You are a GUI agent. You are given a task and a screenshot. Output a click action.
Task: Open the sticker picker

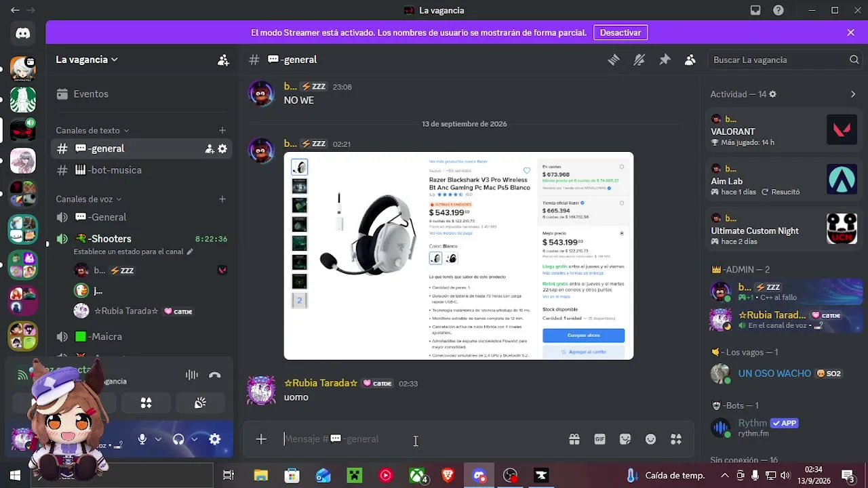click(x=625, y=439)
